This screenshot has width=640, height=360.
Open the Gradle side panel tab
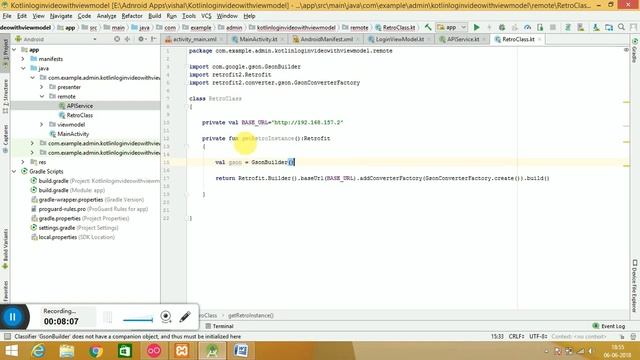(x=635, y=51)
